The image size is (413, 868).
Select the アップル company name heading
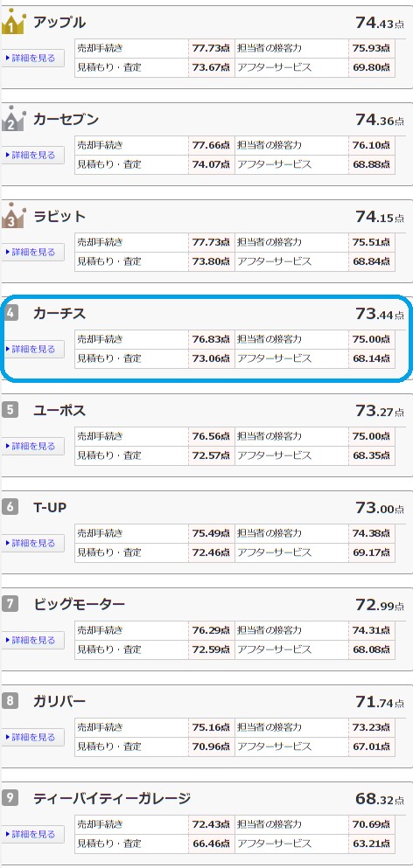pos(59,23)
